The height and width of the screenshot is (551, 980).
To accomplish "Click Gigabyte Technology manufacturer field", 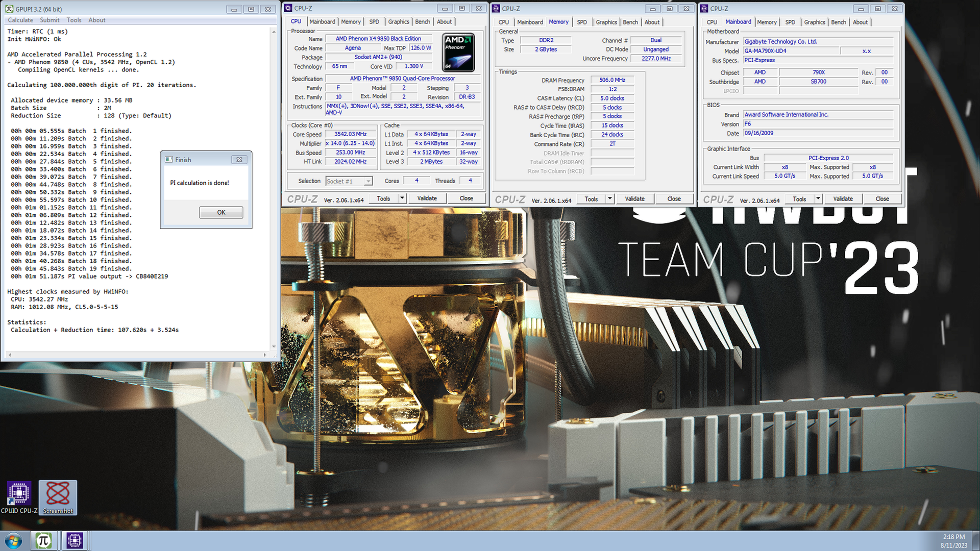I will (x=818, y=42).
